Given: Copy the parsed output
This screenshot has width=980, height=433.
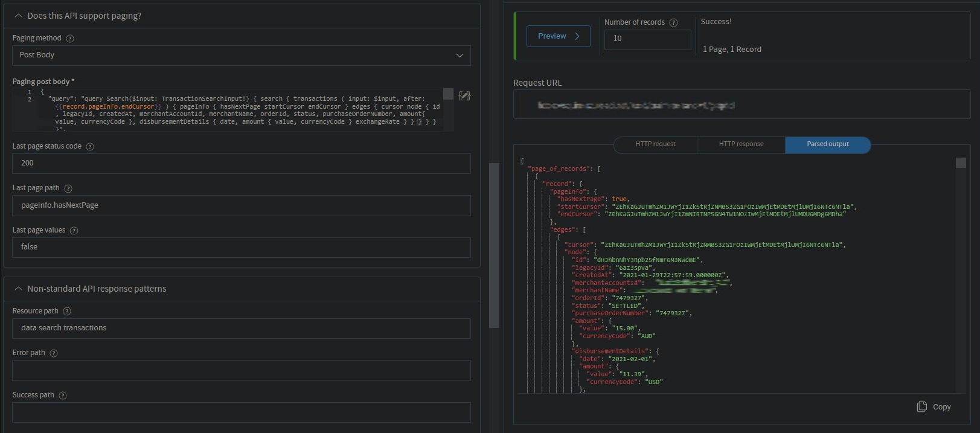Looking at the screenshot, I should point(934,406).
